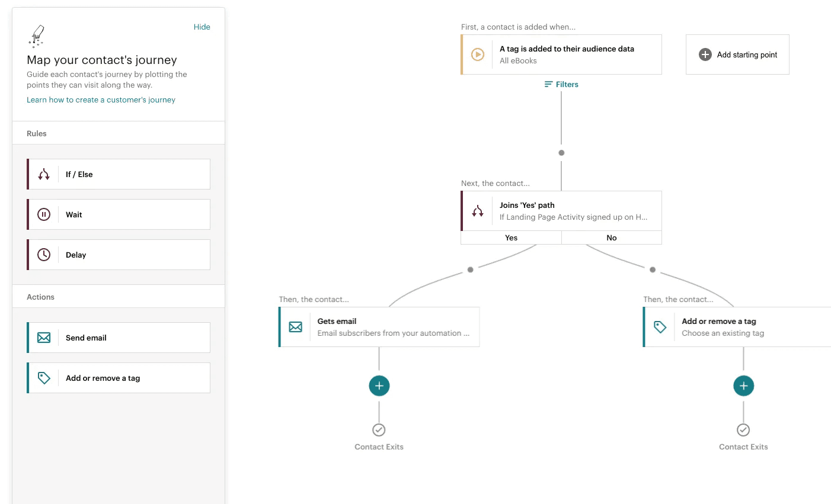The height and width of the screenshot is (504, 831).
Task: Click plus icon on Add starting point
Action: coord(705,54)
